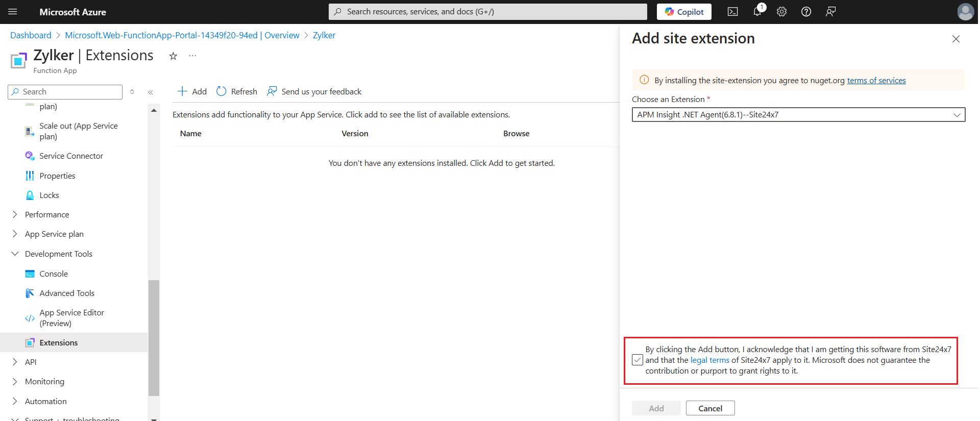Open the notifications bell
The image size is (980, 421).
pyautogui.click(x=757, y=12)
